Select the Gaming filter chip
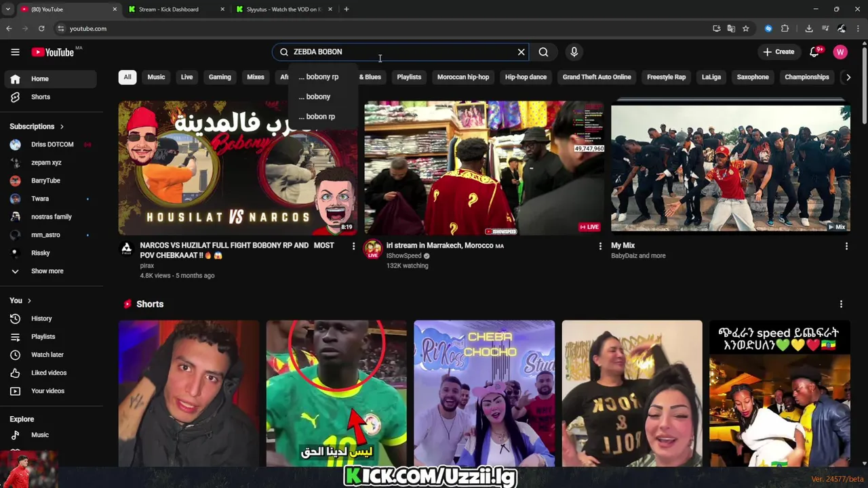Viewport: 868px width, 488px height. point(220,77)
